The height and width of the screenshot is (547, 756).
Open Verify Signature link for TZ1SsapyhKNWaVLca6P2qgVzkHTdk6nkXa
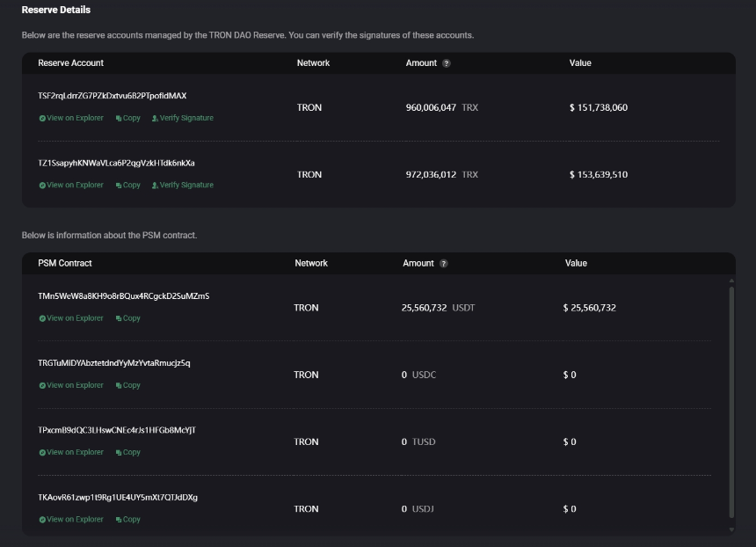pos(186,185)
